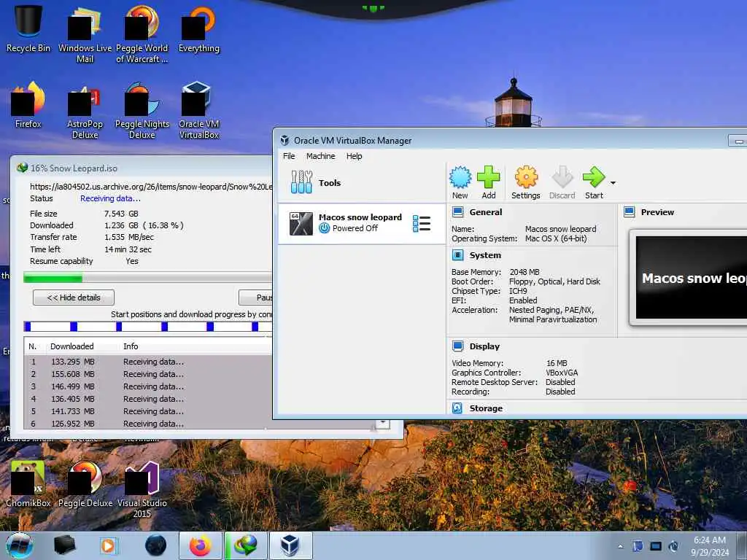Click the System section header
This screenshot has width=747, height=560.
485,255
